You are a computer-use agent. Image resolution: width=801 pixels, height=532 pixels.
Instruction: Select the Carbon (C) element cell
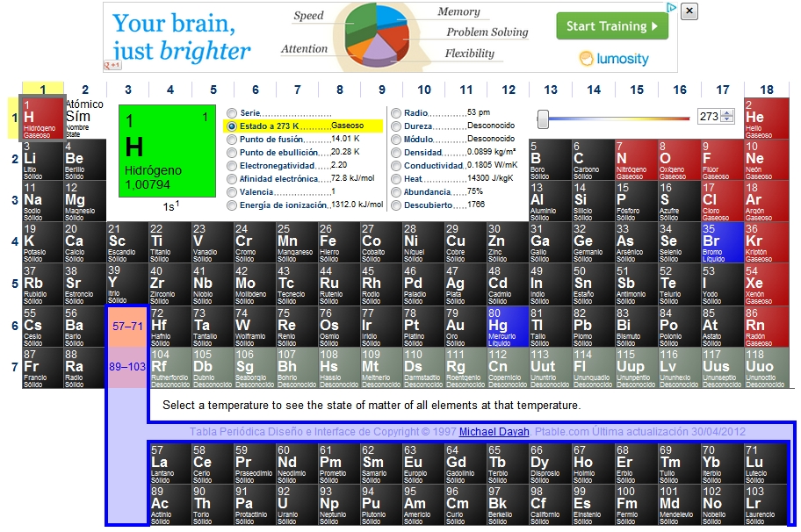tap(591, 159)
